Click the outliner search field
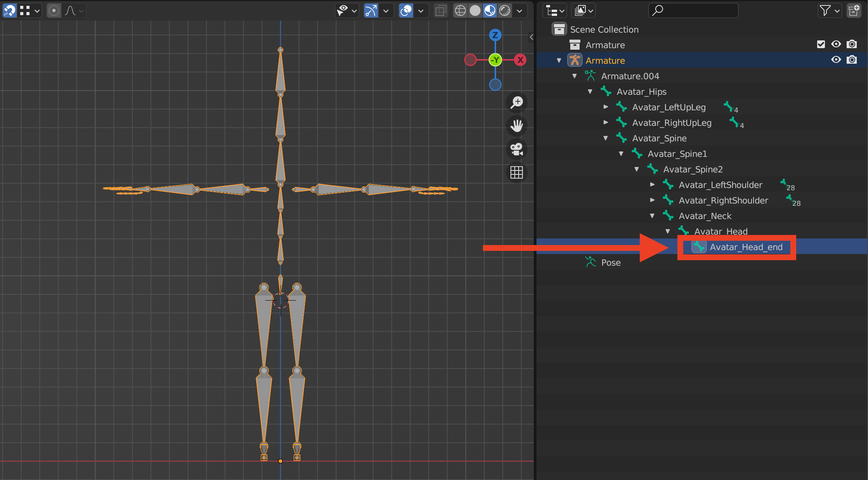 click(693, 10)
